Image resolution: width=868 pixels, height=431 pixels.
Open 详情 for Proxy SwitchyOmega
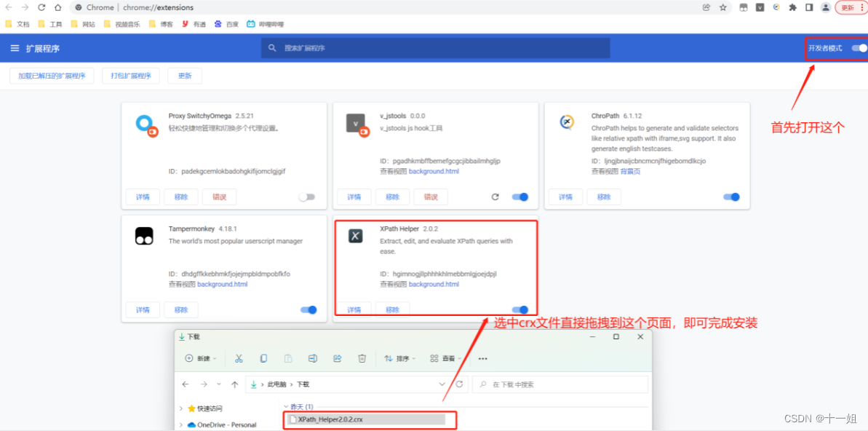pyautogui.click(x=143, y=197)
